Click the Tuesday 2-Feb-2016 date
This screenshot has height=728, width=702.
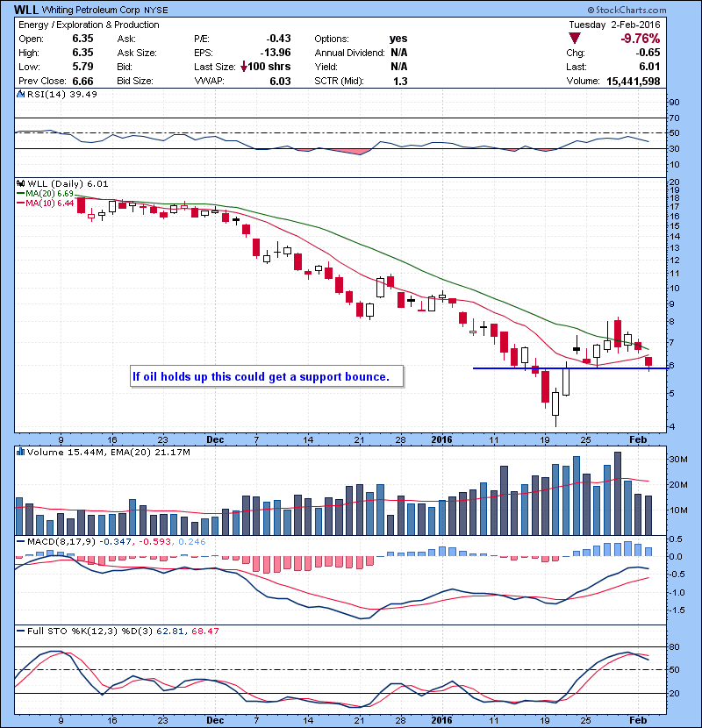click(614, 25)
